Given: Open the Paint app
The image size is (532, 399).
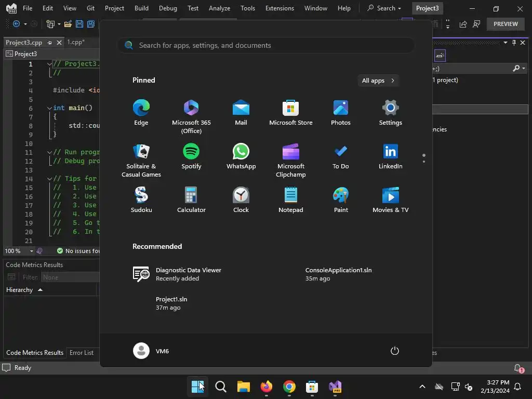Looking at the screenshot, I should [x=341, y=200].
